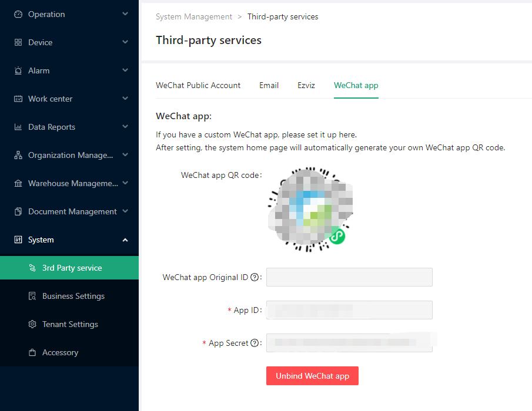This screenshot has height=411, width=532.
Task: Expand the Operation menu chevron
Action: [125, 14]
